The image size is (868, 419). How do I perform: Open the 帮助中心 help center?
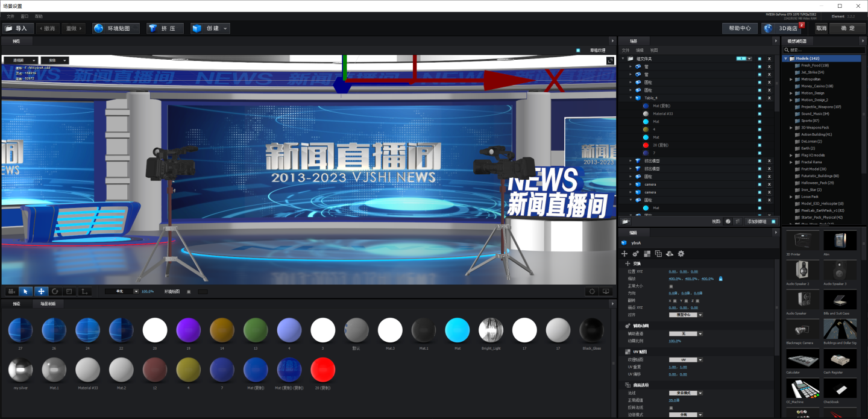pos(740,28)
